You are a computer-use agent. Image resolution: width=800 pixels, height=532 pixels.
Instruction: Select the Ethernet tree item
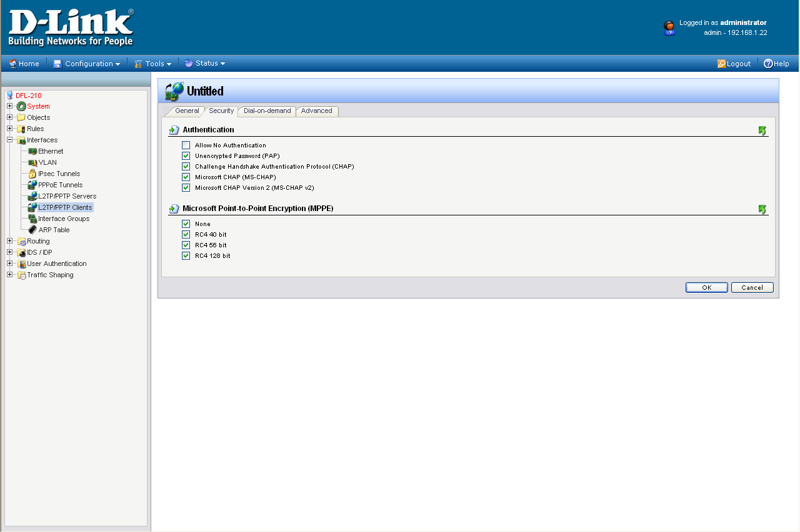point(51,151)
